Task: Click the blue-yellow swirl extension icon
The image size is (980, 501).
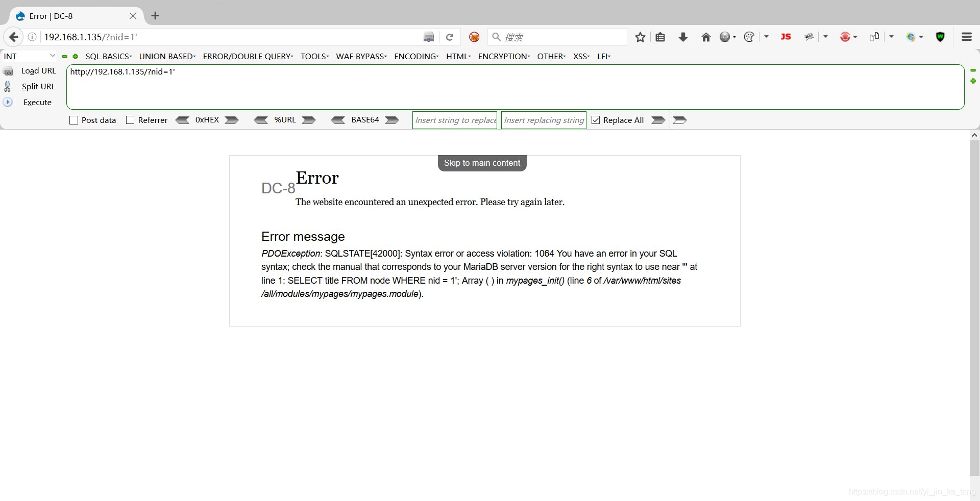Action: pos(911,37)
